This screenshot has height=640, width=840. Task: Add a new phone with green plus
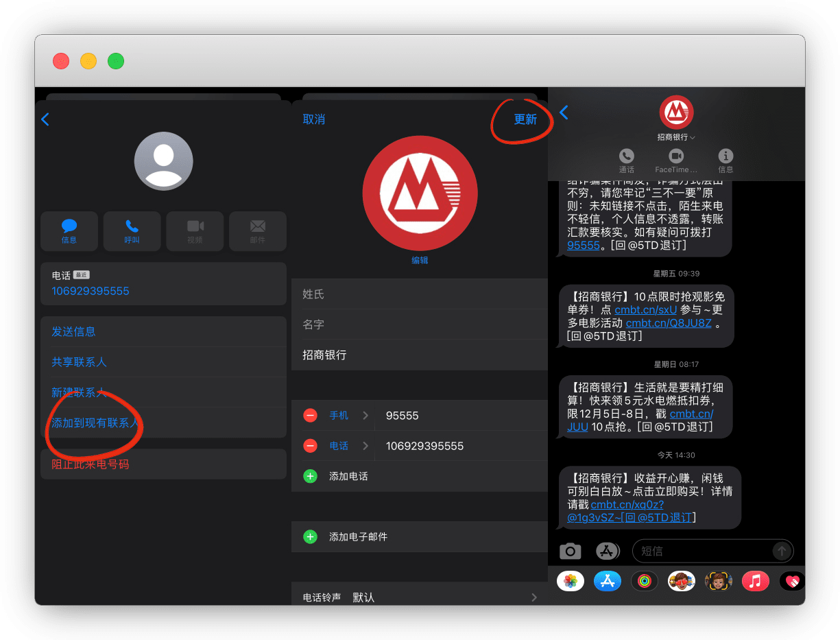pyautogui.click(x=311, y=476)
